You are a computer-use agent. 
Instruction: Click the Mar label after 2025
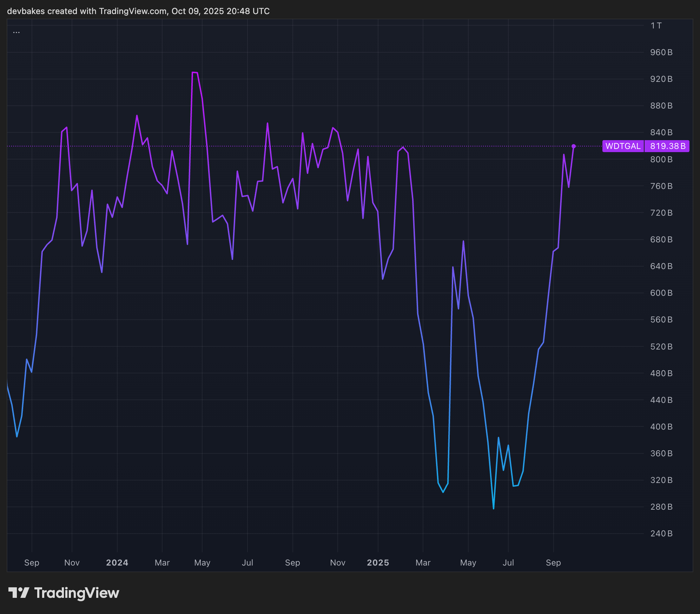423,563
